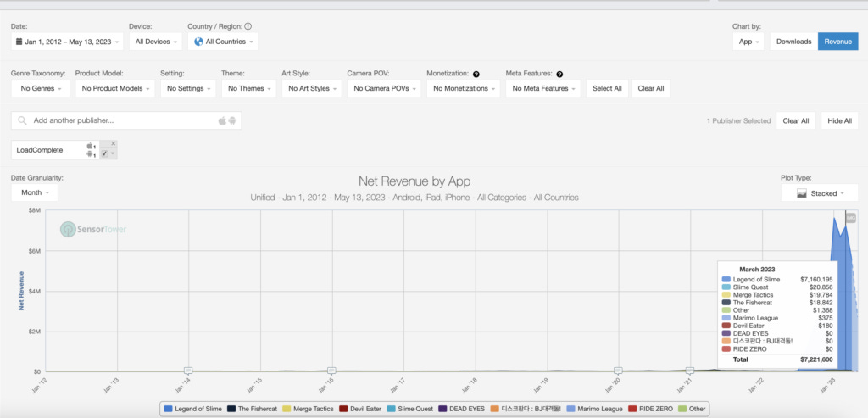The image size is (868, 418).
Task: Switch chart to Downloads
Action: point(793,42)
